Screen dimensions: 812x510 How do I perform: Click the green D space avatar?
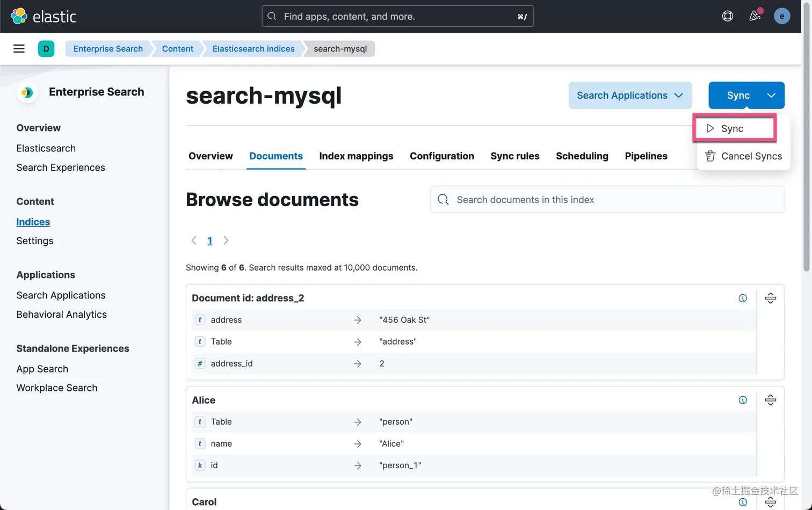(x=46, y=49)
